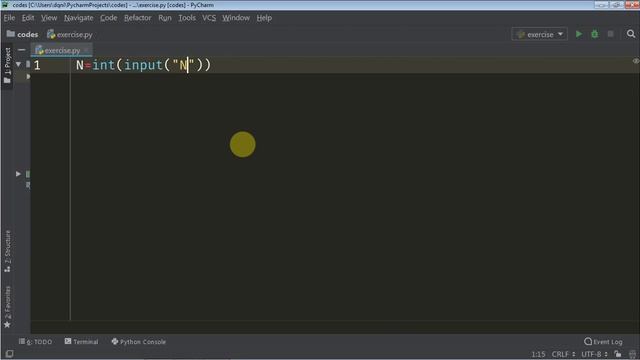Viewport: 640px width, 360px height.
Task: Open the VCS menu
Action: click(x=209, y=18)
